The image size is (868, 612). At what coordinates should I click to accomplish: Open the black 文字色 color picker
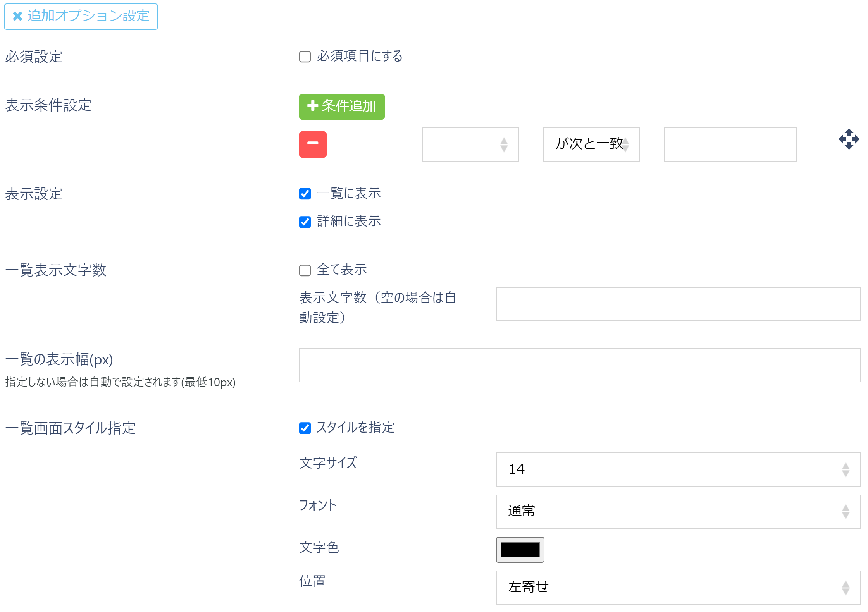(520, 549)
